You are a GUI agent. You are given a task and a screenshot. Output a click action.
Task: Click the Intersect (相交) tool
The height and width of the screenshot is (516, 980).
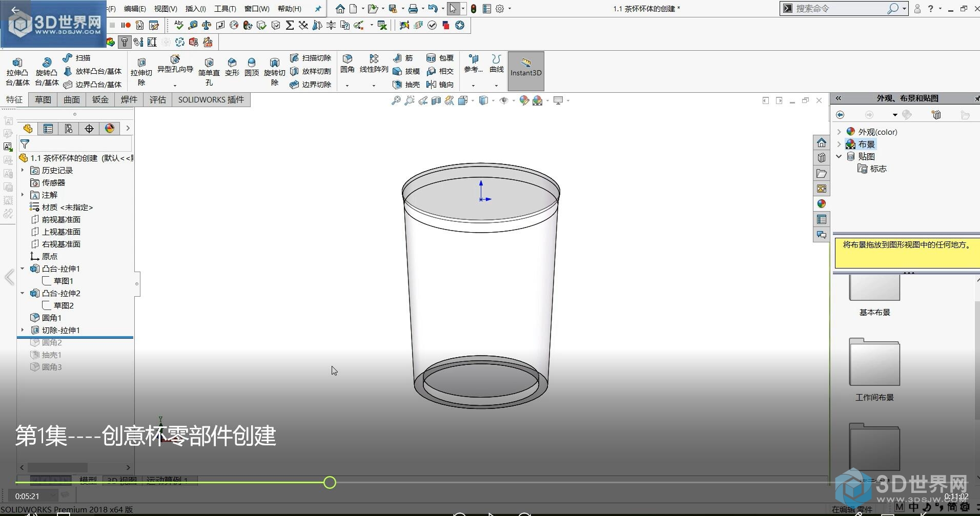point(440,71)
